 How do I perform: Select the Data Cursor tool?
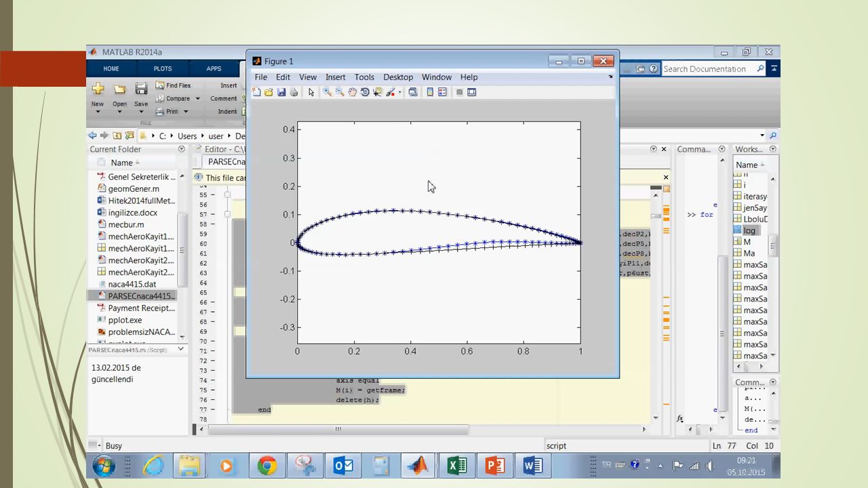tap(377, 92)
